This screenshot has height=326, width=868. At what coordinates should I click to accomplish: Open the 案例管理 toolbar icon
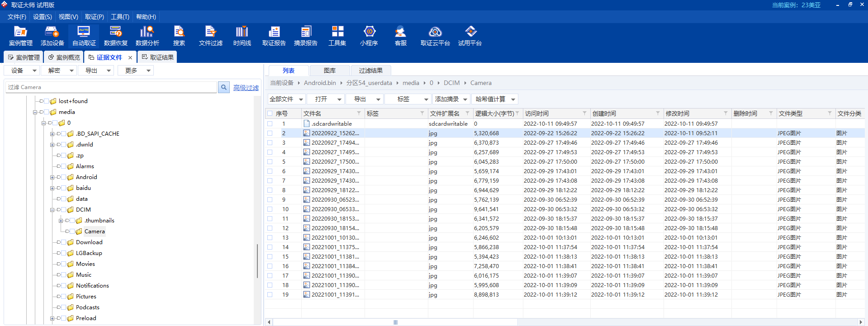(21, 36)
